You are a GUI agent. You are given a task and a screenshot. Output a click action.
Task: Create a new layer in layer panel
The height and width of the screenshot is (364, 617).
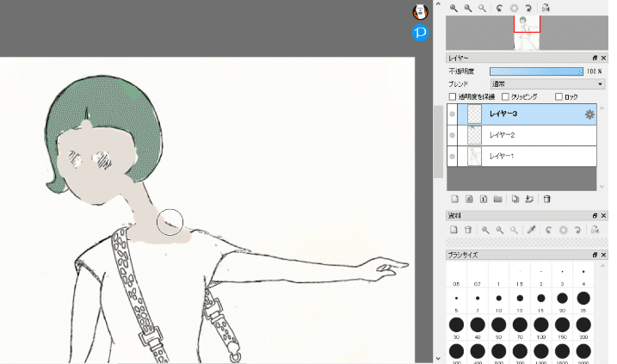pos(454,199)
